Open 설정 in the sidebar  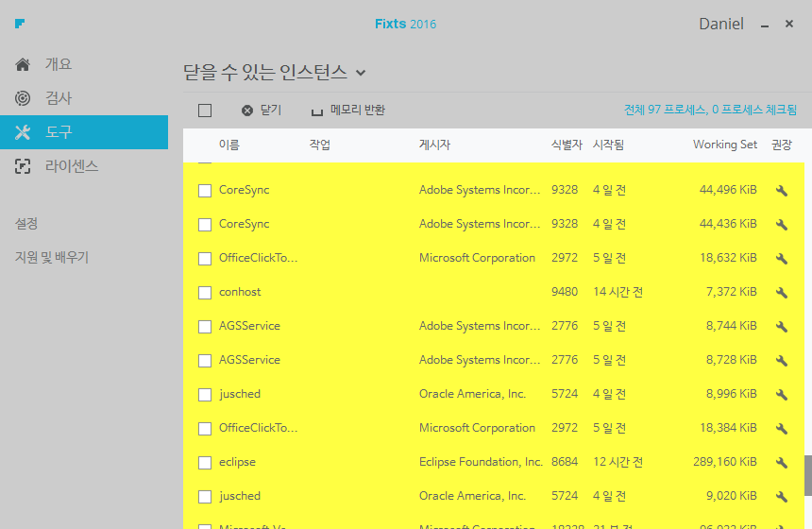pyautogui.click(x=26, y=223)
